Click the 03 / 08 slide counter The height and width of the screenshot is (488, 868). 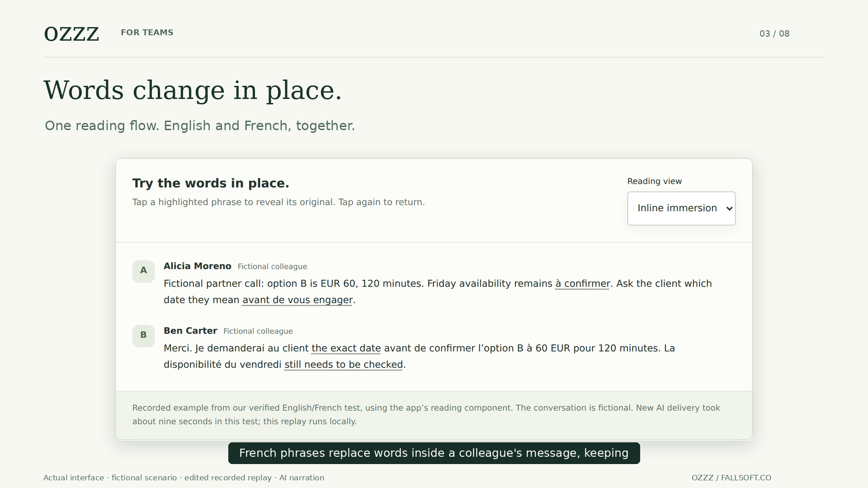774,34
